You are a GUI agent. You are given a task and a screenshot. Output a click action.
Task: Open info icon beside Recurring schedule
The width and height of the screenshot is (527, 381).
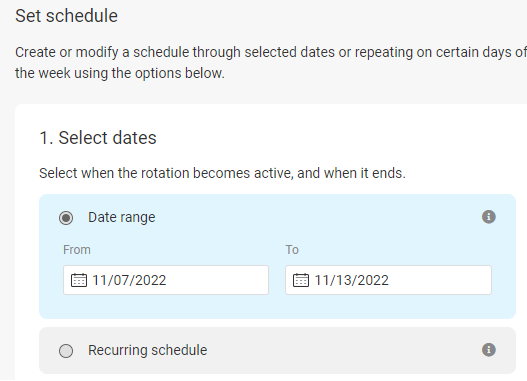[489, 350]
